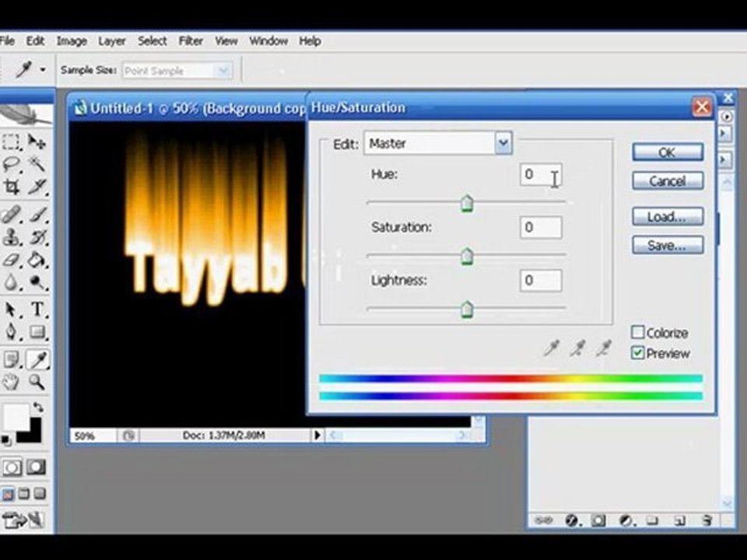The image size is (747, 560).
Task: Open the Edit Master dropdown
Action: [x=503, y=143]
